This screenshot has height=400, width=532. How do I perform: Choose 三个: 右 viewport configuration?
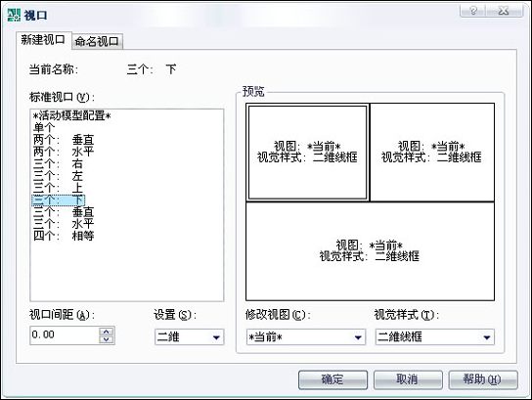click(x=58, y=164)
